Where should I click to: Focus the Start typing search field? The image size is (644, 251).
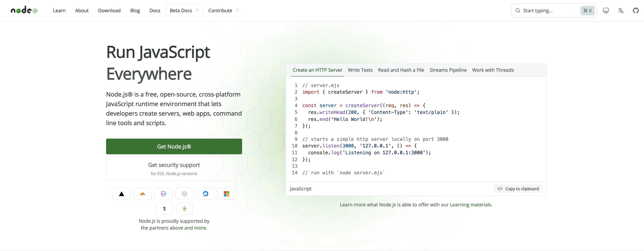click(554, 11)
